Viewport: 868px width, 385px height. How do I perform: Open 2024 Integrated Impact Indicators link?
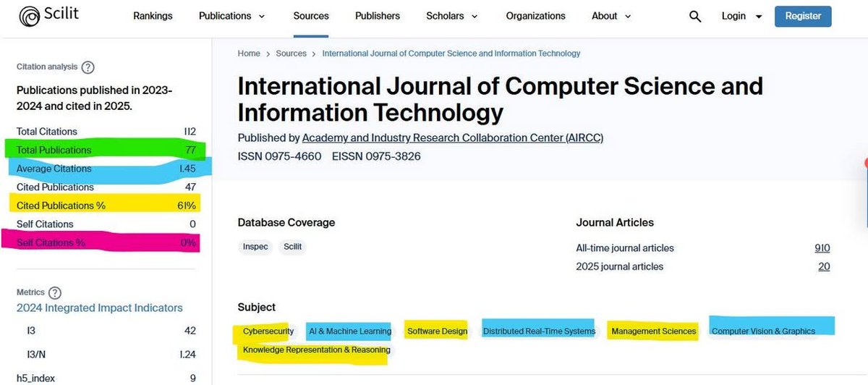(100, 308)
